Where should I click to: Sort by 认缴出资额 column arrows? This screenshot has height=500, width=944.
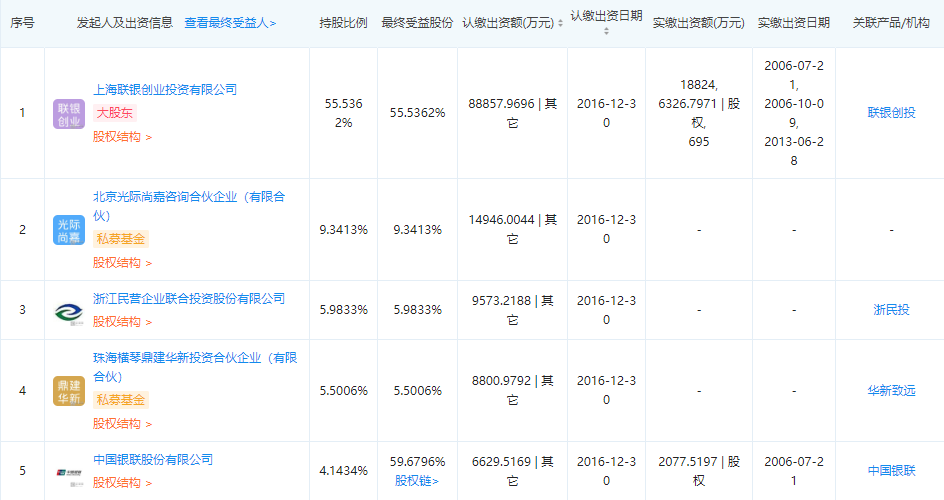tap(560, 23)
